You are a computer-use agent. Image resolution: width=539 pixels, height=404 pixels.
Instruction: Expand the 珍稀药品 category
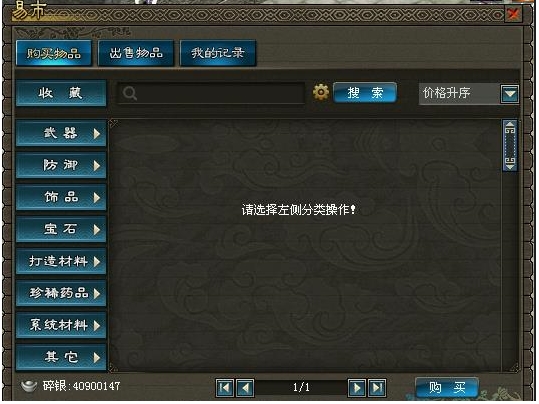61,293
